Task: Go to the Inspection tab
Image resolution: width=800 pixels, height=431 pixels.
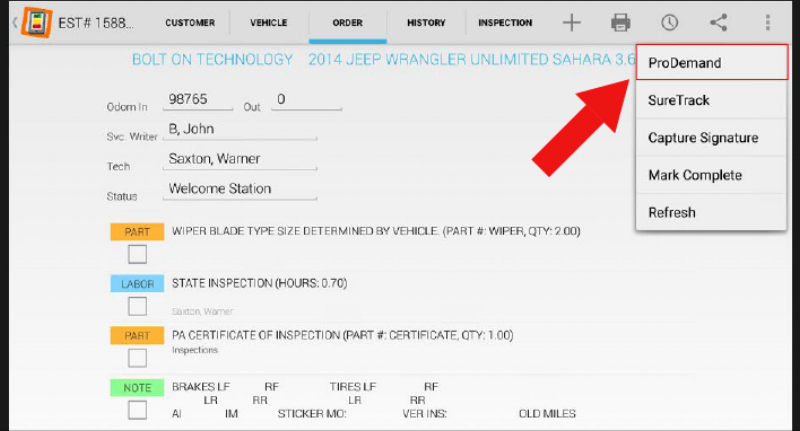Action: click(x=505, y=22)
